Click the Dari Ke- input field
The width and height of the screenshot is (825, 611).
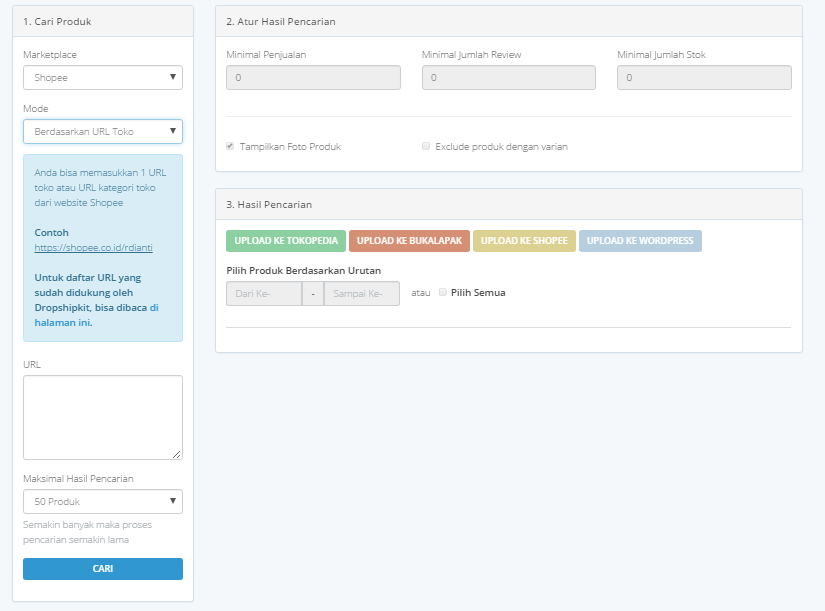click(264, 294)
